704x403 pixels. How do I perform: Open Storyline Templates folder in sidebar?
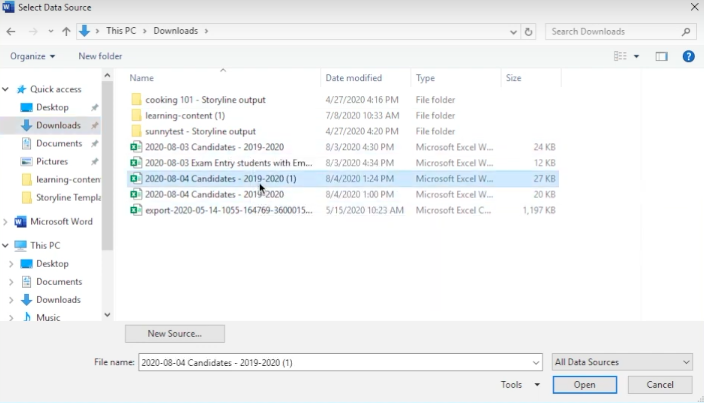click(68, 197)
